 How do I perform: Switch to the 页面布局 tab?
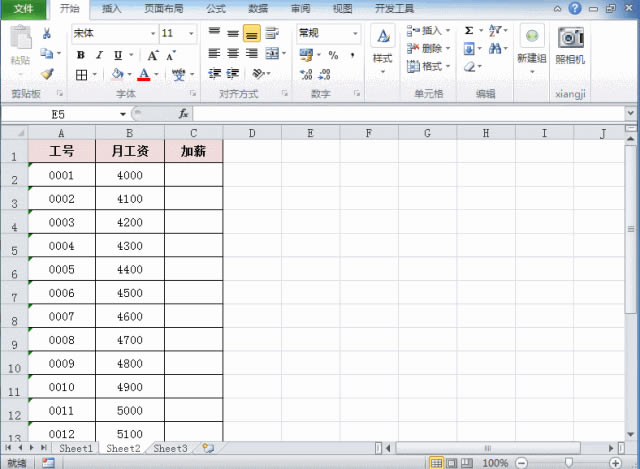(x=164, y=9)
